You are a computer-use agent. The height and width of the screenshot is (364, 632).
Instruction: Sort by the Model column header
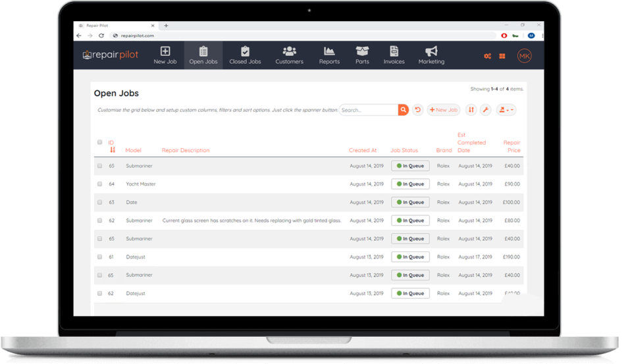coord(133,150)
